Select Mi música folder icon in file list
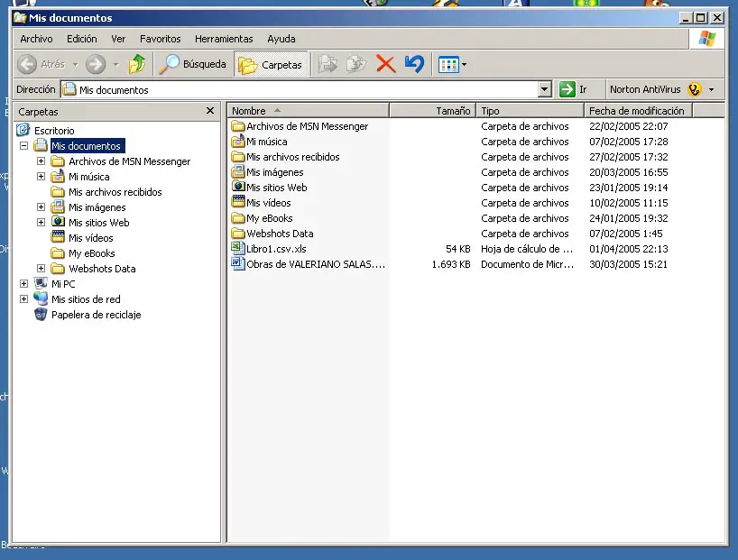 238,141
